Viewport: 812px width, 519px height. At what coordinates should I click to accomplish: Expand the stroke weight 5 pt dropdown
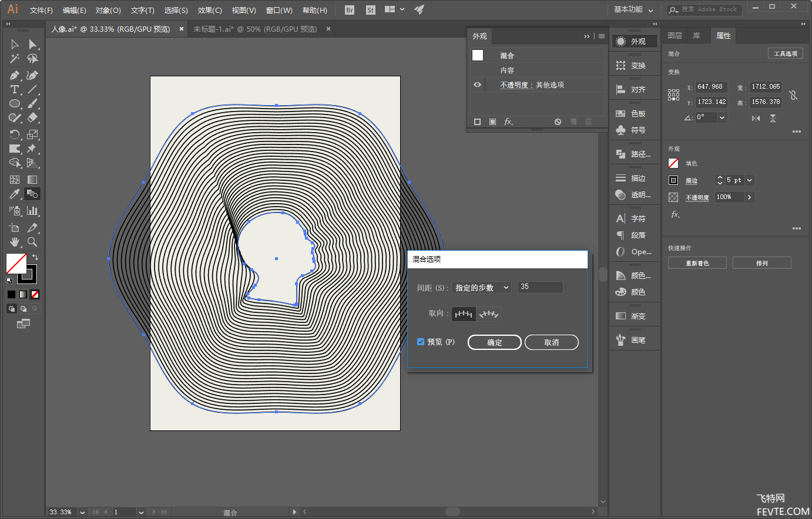point(750,180)
